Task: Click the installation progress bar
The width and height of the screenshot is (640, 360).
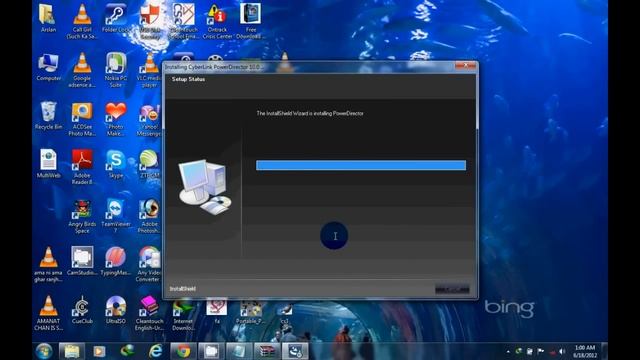Action: [x=361, y=165]
